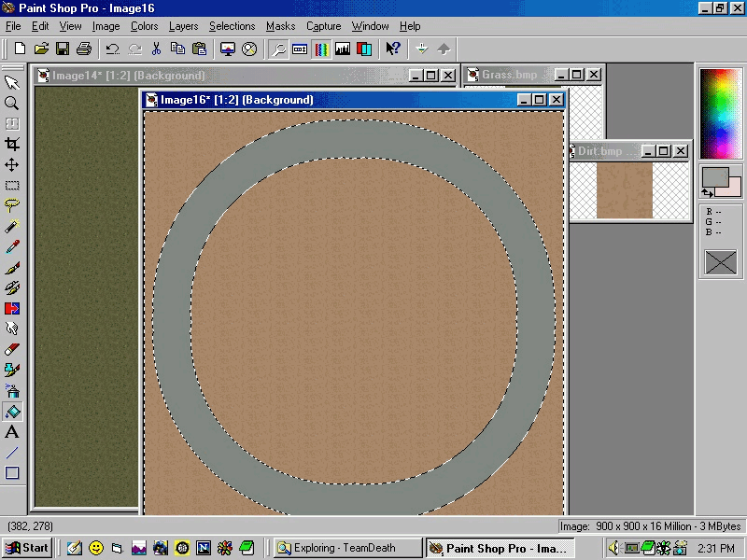Viewport: 747px width, 560px height.
Task: Pick the Eyedropper tool
Action: click(12, 246)
